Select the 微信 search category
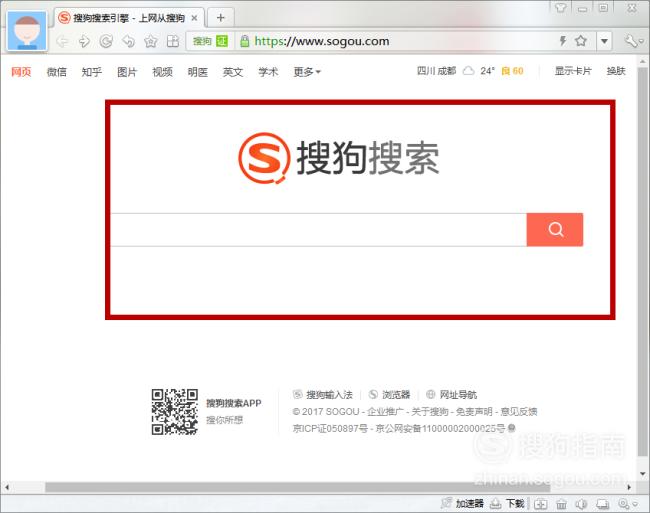This screenshot has width=650, height=513. click(57, 72)
